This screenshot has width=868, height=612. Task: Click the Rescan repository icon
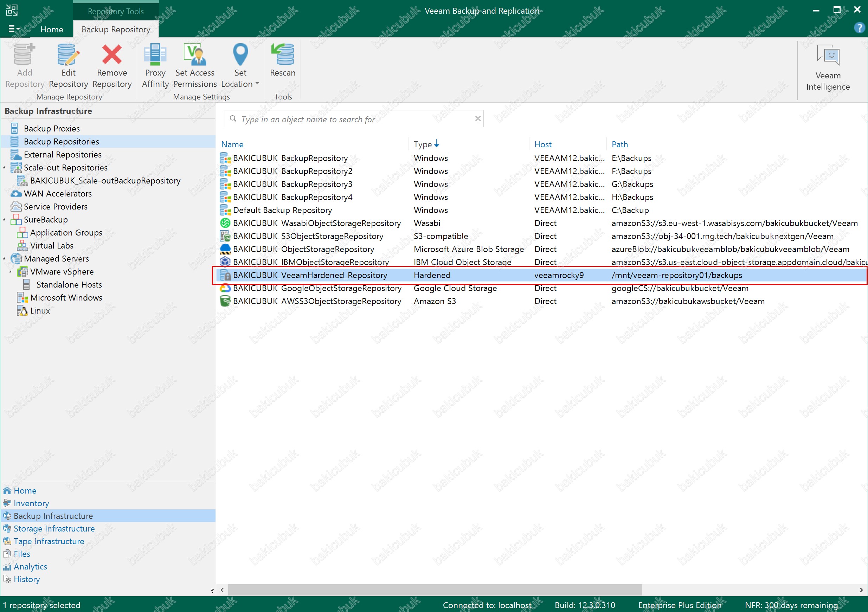[x=283, y=54]
